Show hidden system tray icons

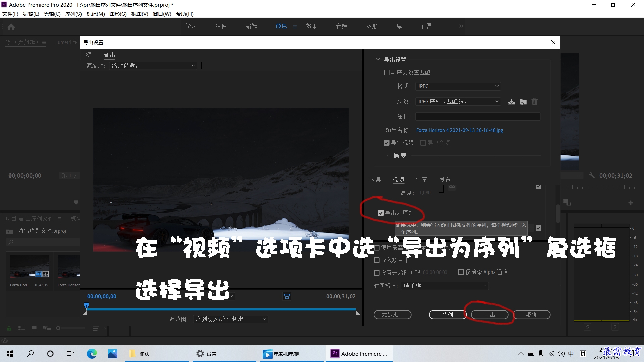(x=521, y=354)
